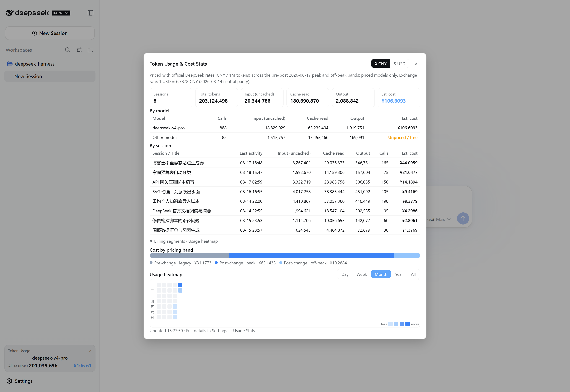Viewport: 570px width, 392px height.
Task: Click the Unpriced / free label
Action: pos(403,138)
